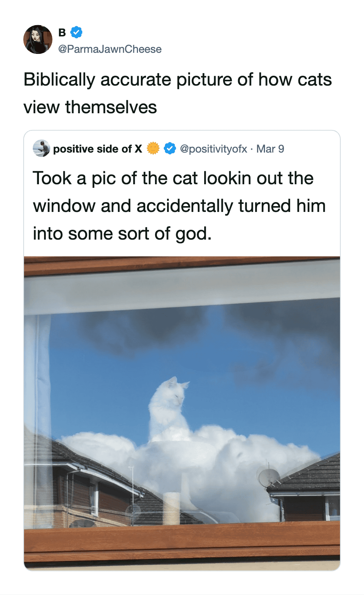Click the beige scratching post reflection
The image size is (364, 595).
(171, 508)
